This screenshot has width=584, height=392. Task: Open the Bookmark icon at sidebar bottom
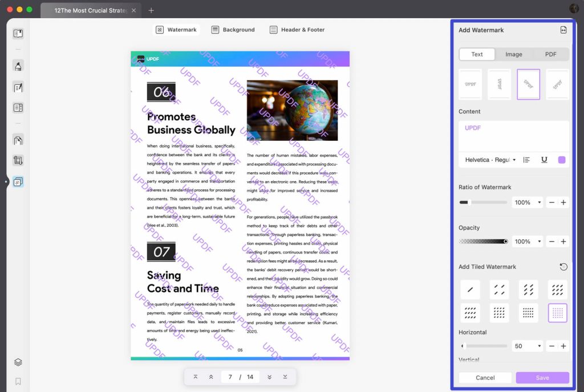point(18,381)
